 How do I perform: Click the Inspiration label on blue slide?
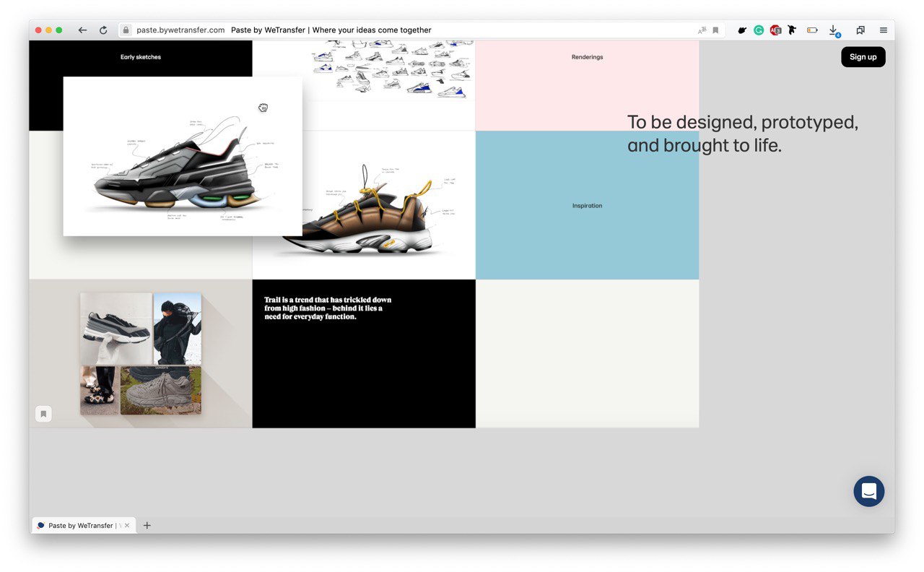[x=587, y=206]
